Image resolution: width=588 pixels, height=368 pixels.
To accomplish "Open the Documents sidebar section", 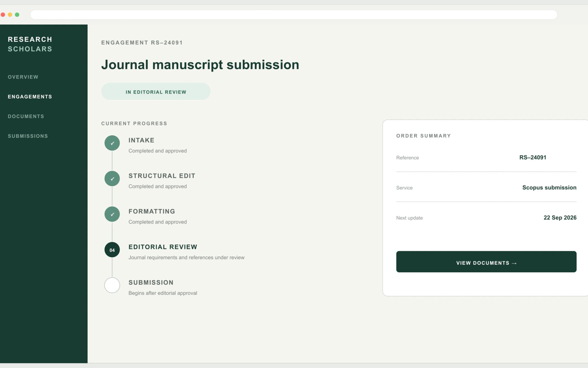I will (x=26, y=116).
